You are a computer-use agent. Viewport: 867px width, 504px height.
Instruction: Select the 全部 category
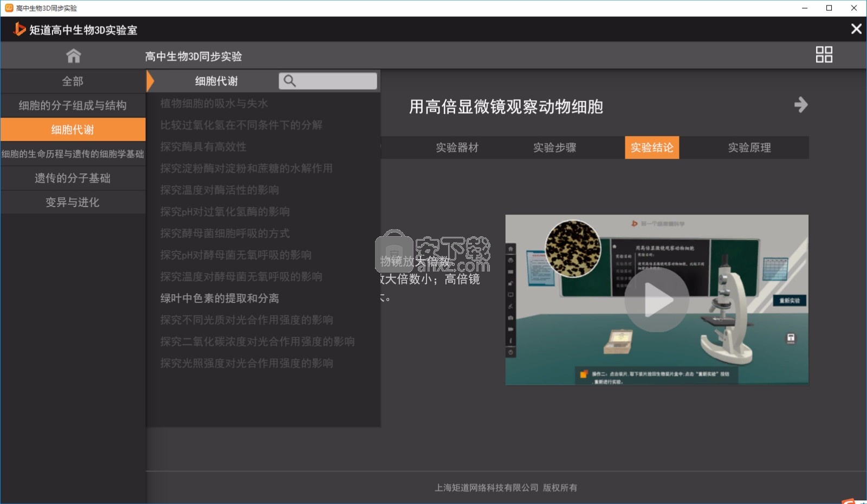click(73, 81)
